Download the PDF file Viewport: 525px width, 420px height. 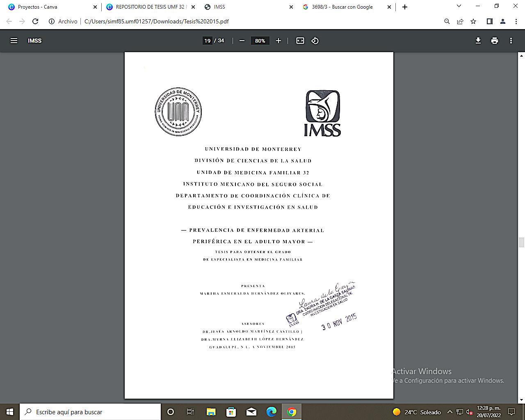coord(478,41)
